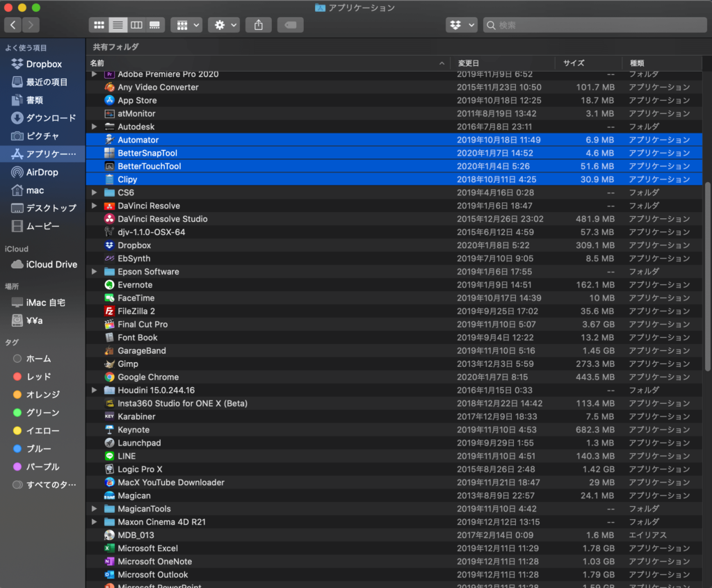Expand the CS6 folder
Screen dimensions: 712x588
pos(94,193)
